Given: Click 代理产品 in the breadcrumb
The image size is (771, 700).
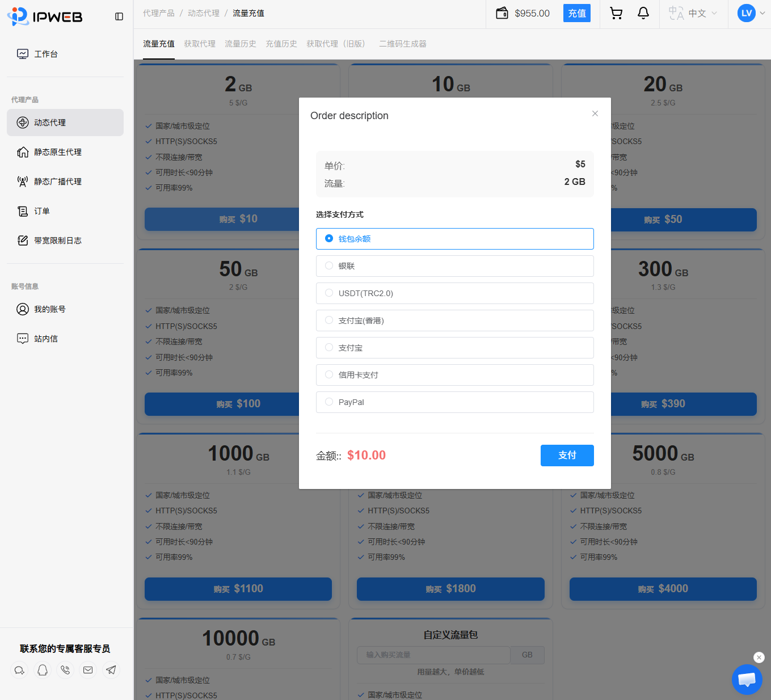Looking at the screenshot, I should [x=159, y=13].
